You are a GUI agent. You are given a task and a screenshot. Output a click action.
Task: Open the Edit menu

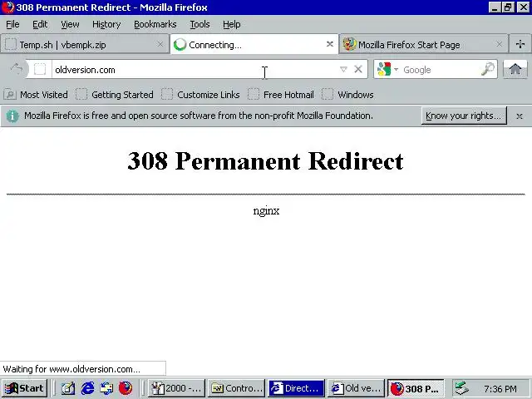40,24
